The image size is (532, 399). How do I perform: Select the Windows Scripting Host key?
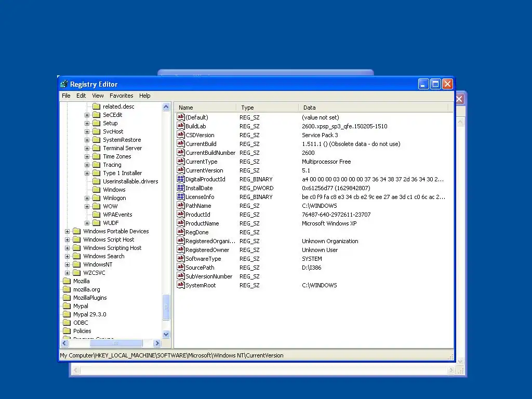tap(112, 248)
